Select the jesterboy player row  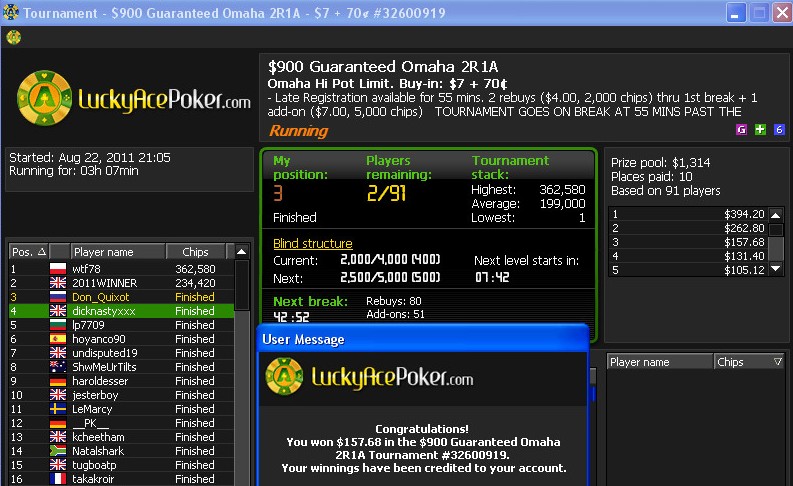point(121,394)
